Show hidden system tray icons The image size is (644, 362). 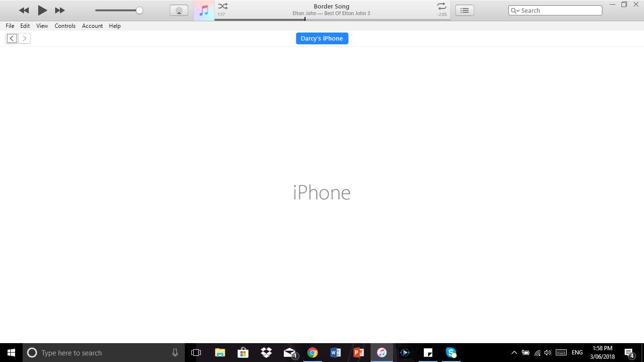514,353
